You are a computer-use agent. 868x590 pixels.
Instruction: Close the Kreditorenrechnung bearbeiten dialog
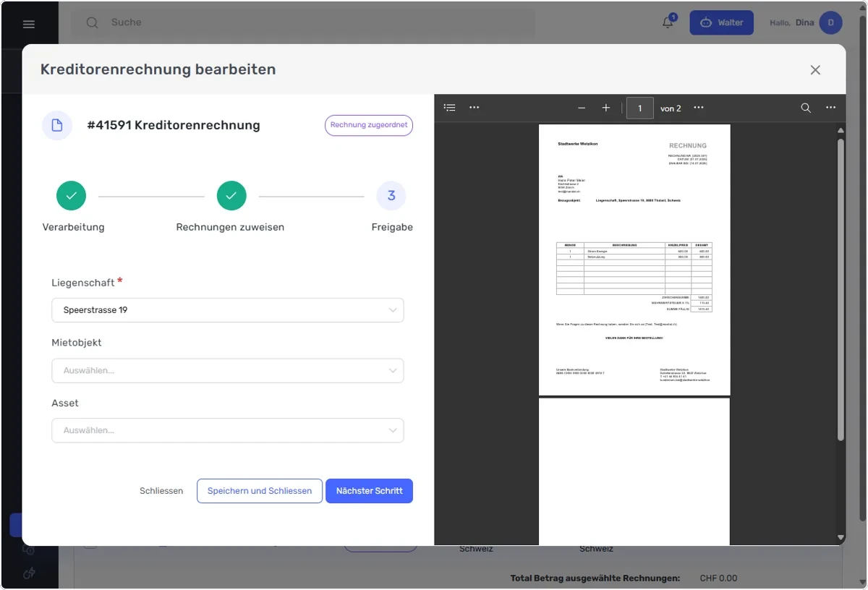click(x=815, y=70)
